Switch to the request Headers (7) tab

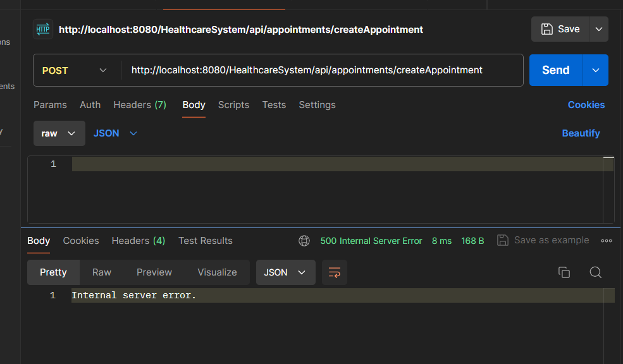(x=140, y=105)
